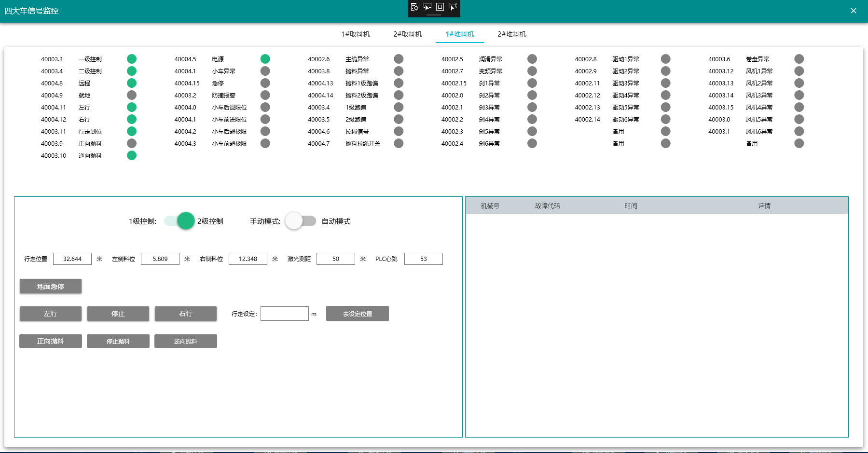This screenshot has height=453, width=868.
Task: Select the 1#堆料机 tab
Action: click(460, 34)
